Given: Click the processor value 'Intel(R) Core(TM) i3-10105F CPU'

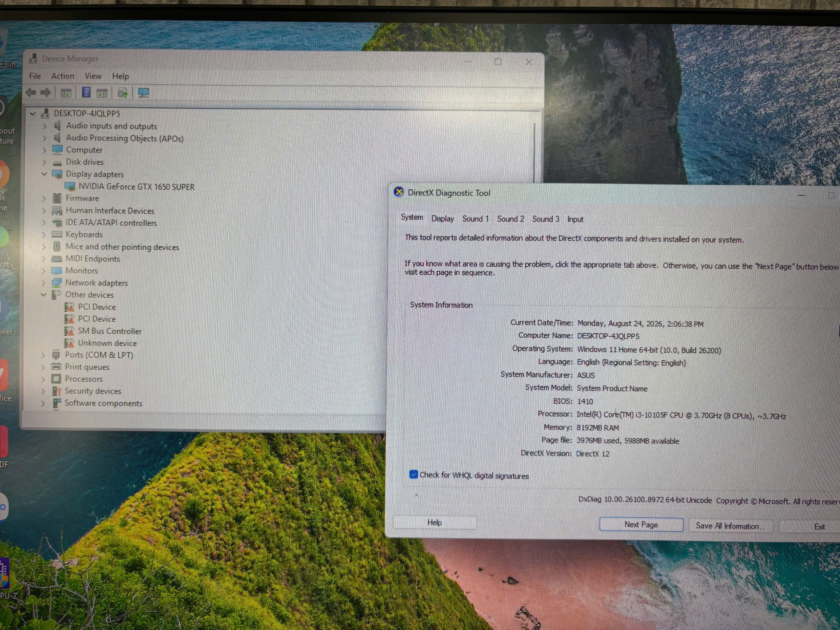Looking at the screenshot, I should 630,415.
